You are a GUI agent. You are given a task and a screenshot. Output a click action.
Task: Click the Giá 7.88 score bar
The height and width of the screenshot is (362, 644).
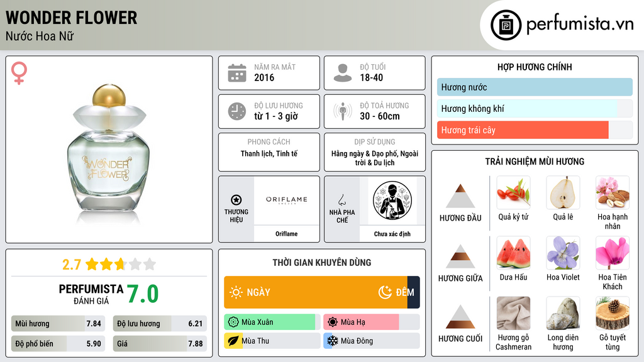click(x=160, y=344)
